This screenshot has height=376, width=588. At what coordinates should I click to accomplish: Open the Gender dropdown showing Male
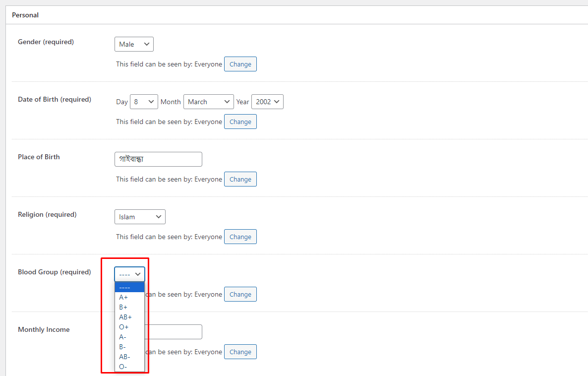click(x=134, y=44)
